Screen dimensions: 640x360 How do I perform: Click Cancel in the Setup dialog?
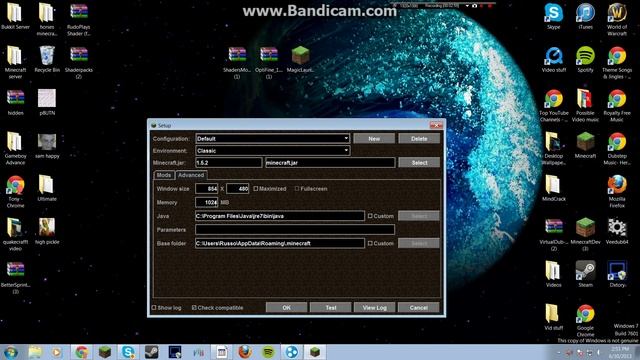419,307
